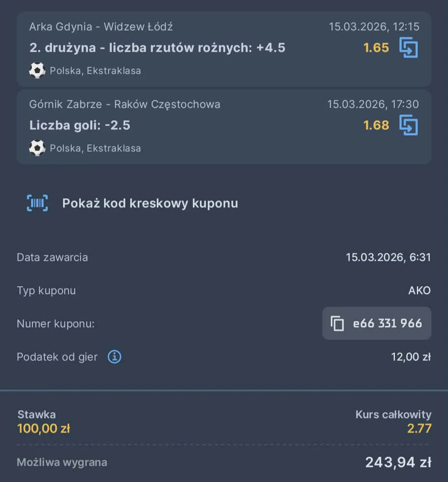
Task: Click the football icon on the Górnik Zabrze card
Action: 37,148
